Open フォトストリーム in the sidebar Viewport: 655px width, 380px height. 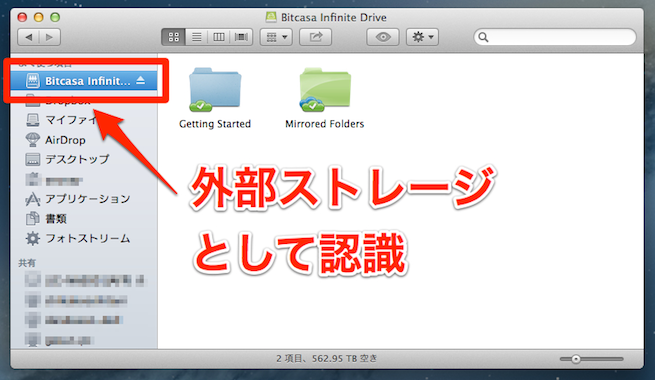(84, 238)
